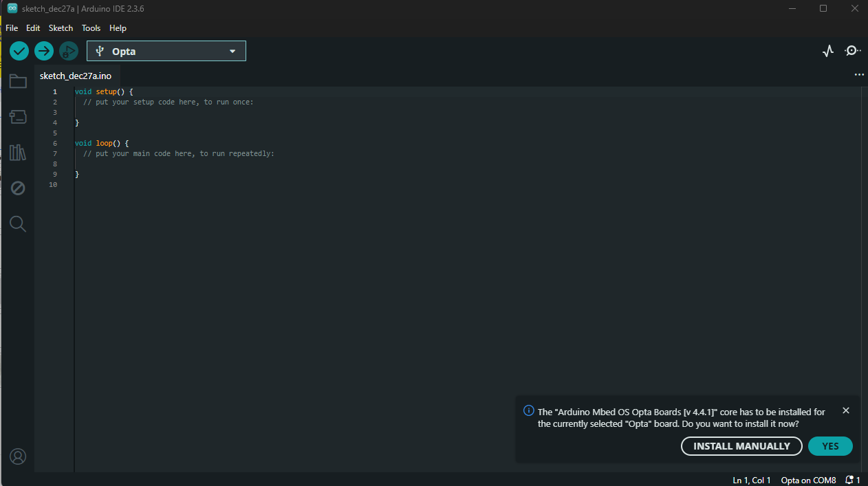Open the three-dots tab options menu
868x486 pixels.
pyautogui.click(x=859, y=75)
